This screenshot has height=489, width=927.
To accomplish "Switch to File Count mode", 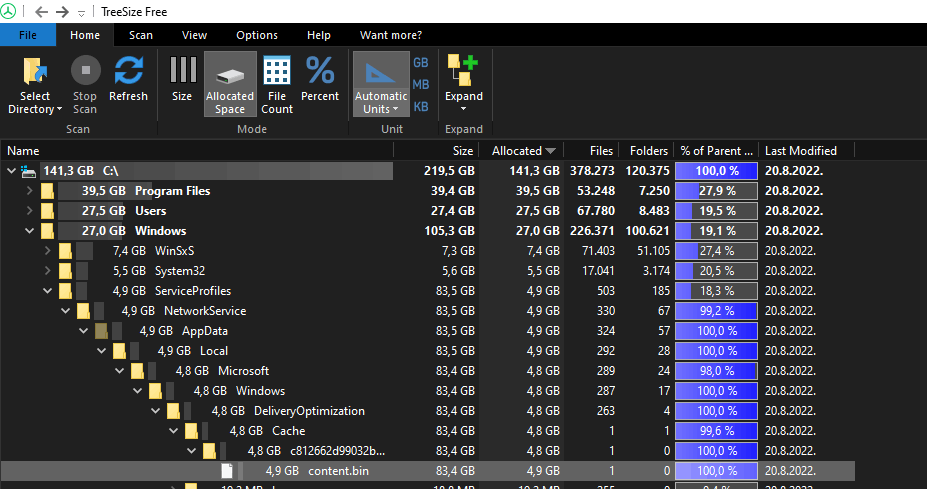I will [x=277, y=85].
